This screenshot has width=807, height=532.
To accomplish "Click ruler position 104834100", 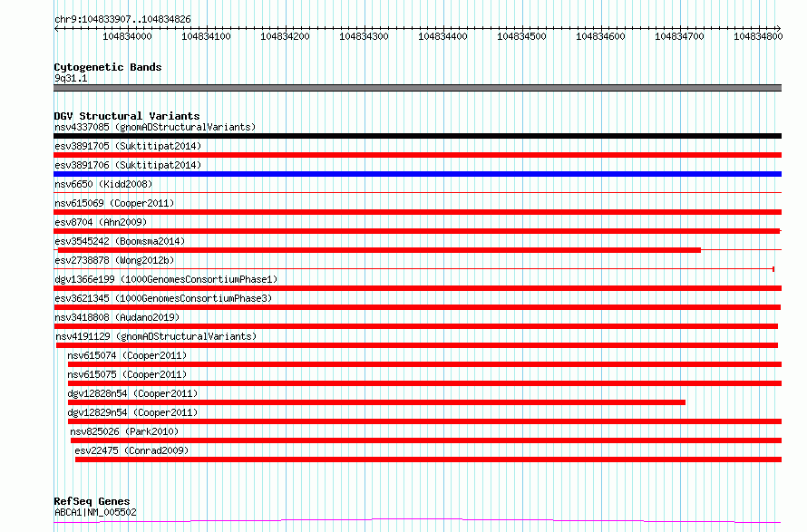I will coord(206,36).
